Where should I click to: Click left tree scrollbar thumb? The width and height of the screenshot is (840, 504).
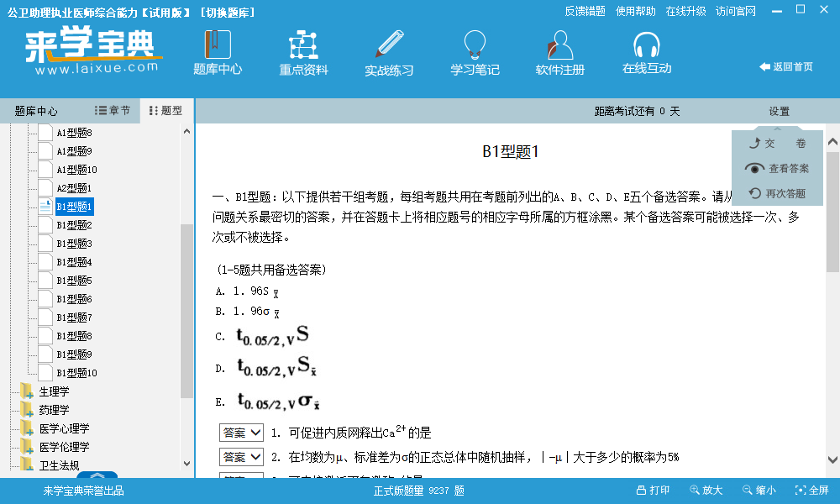186,311
